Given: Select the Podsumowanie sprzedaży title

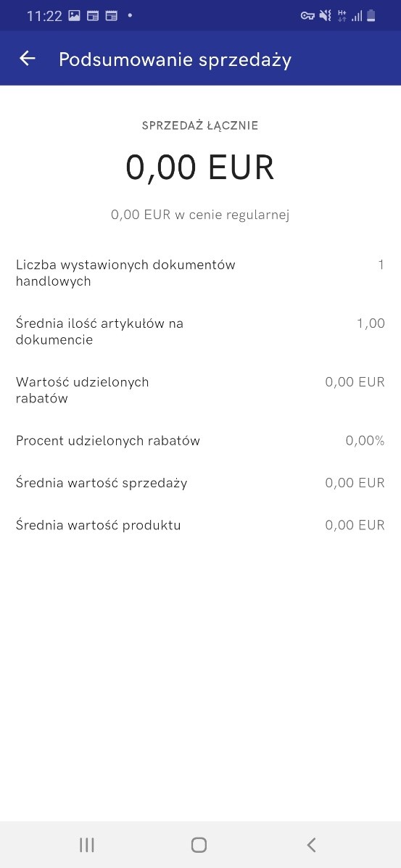Looking at the screenshot, I should (x=175, y=59).
